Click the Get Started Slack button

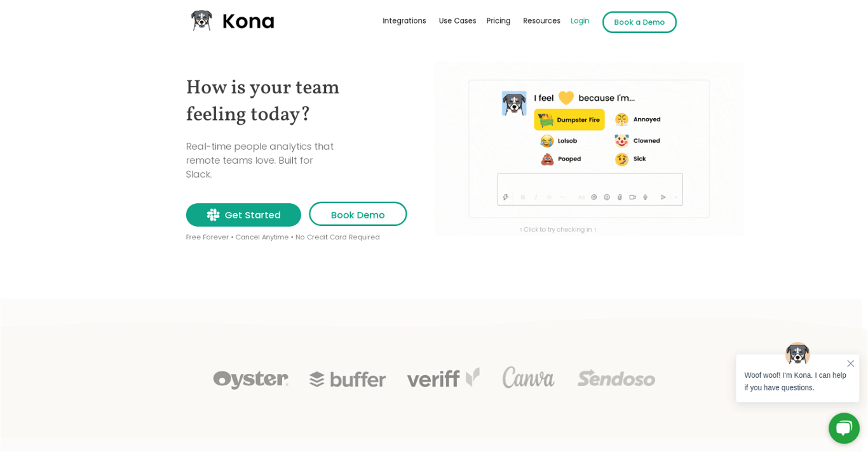[243, 215]
